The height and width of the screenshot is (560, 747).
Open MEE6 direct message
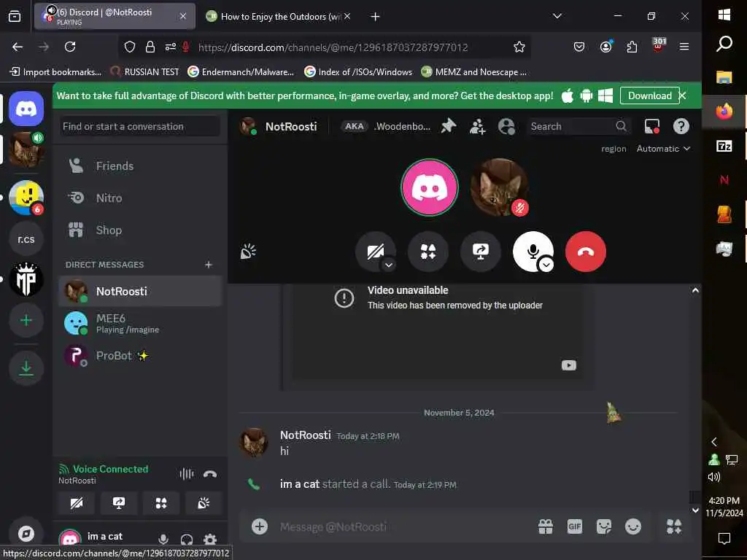pyautogui.click(x=139, y=323)
